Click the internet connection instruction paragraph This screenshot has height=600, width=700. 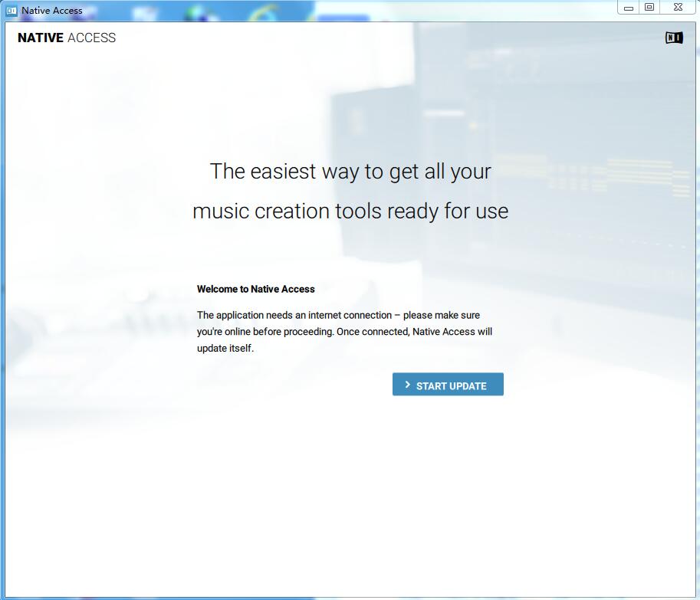point(344,331)
